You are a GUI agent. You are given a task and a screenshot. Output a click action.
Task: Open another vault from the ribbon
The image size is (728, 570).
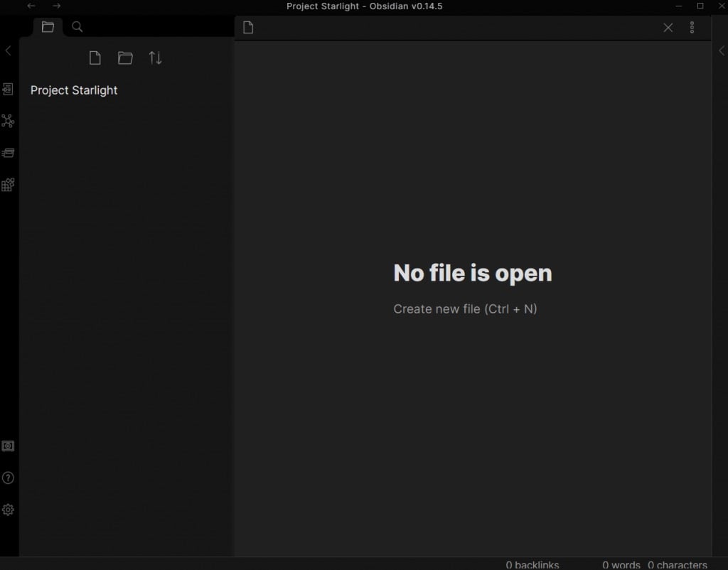[x=8, y=446]
